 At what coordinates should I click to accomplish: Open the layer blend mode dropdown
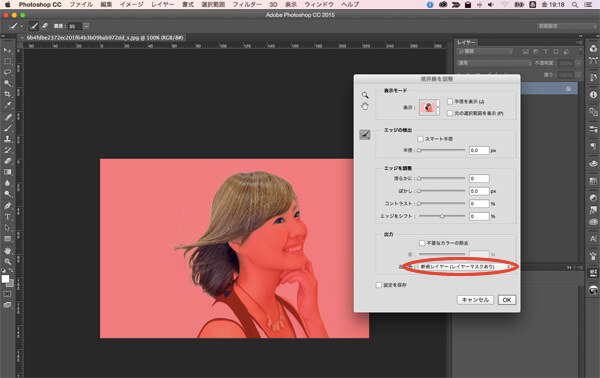point(494,63)
